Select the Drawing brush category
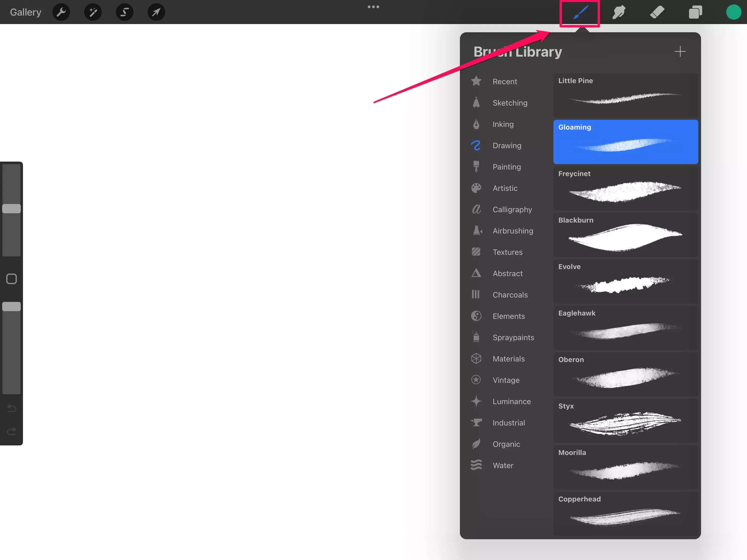747x560 pixels. tap(507, 145)
